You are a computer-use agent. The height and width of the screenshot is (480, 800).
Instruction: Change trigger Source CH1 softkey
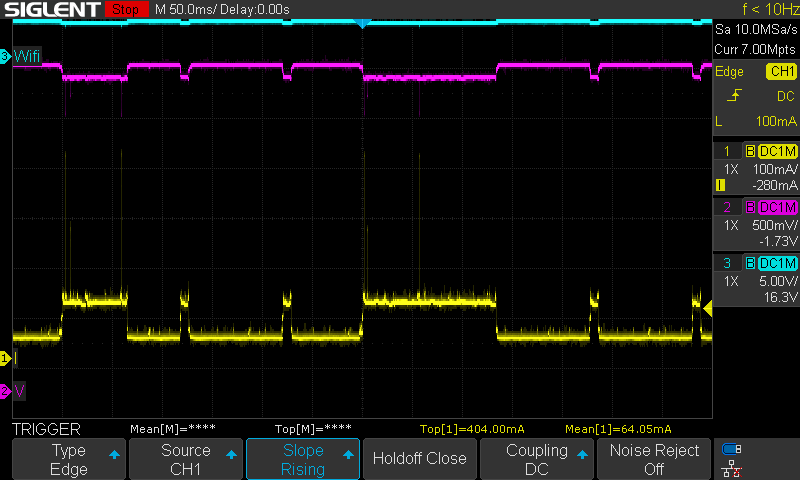[186, 459]
